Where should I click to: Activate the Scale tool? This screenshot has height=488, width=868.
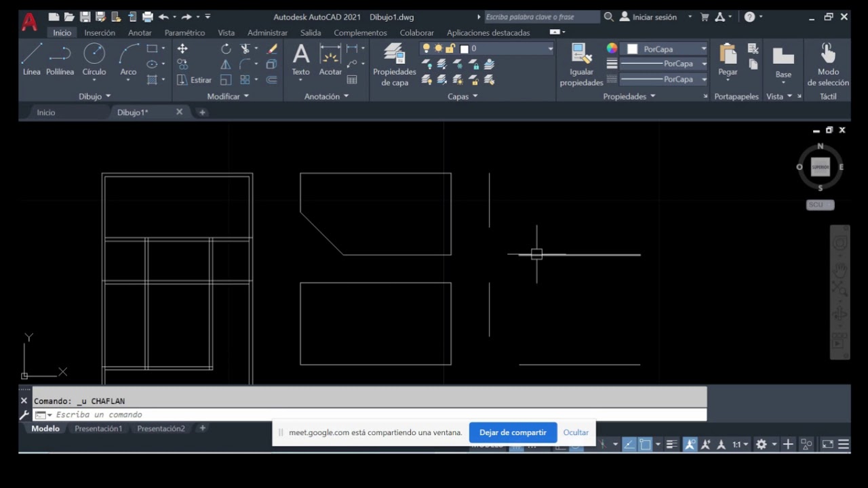tap(226, 80)
